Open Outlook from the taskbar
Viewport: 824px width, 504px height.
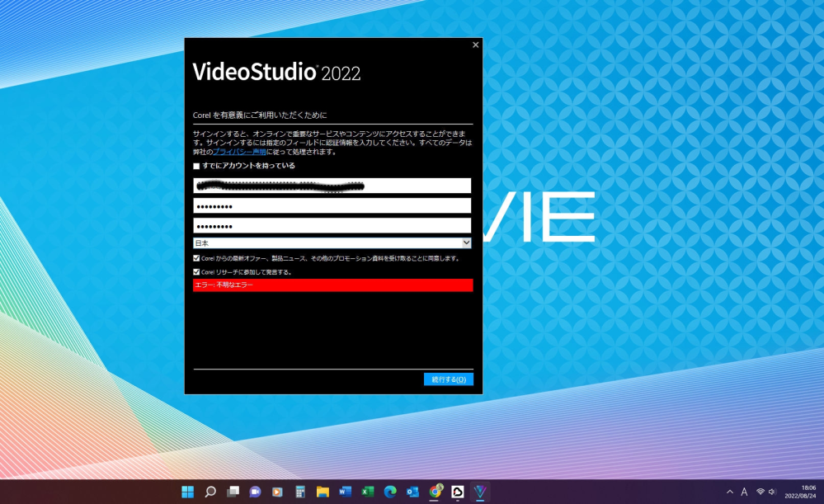click(412, 492)
